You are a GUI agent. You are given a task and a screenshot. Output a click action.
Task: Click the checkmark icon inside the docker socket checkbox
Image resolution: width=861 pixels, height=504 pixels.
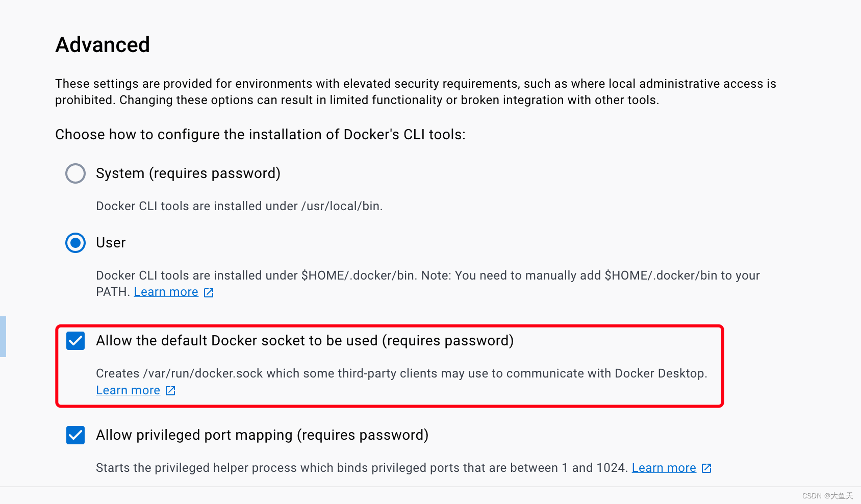[x=75, y=341]
